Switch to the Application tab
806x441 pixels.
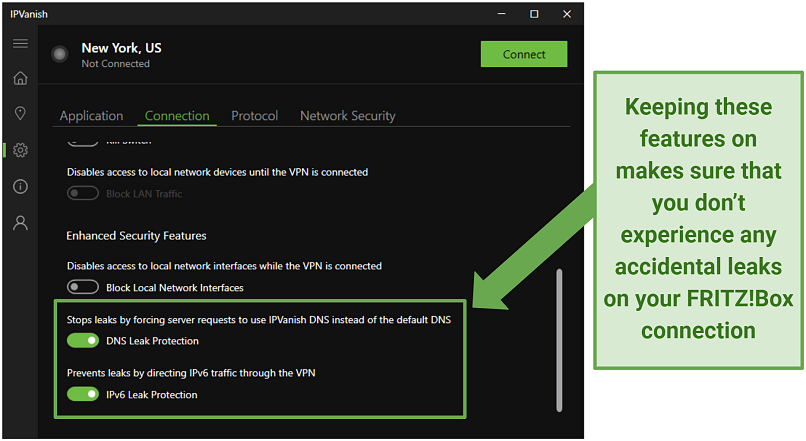tap(91, 116)
